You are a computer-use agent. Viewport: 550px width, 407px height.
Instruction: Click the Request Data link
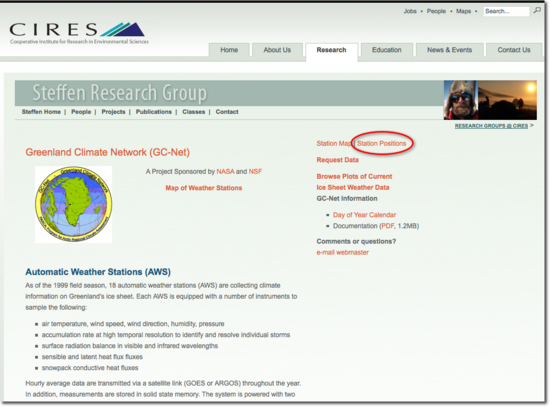tap(337, 160)
